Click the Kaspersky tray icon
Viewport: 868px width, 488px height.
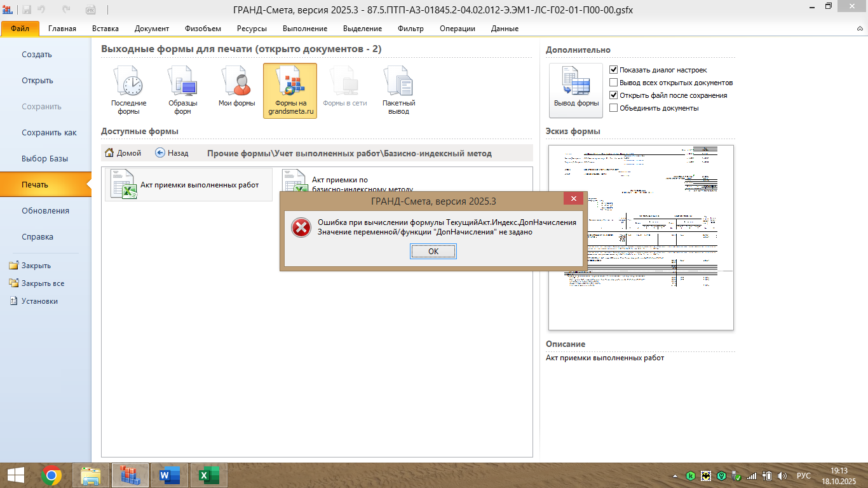click(x=691, y=475)
